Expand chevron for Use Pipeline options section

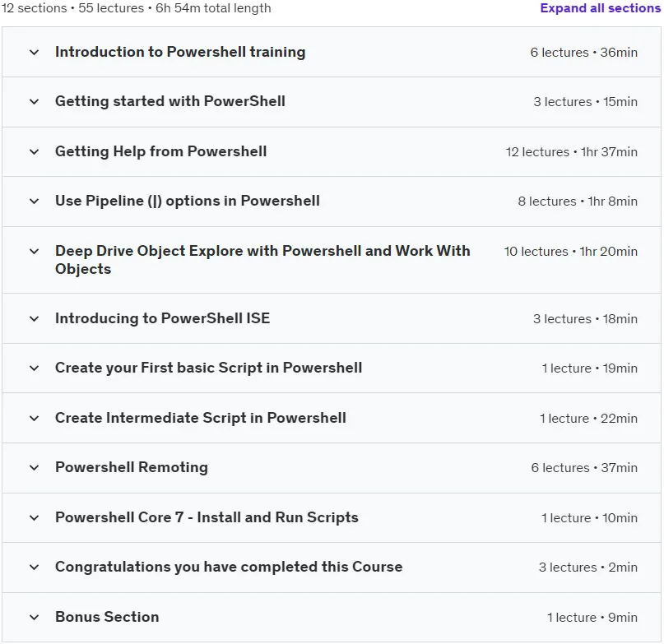[35, 202]
